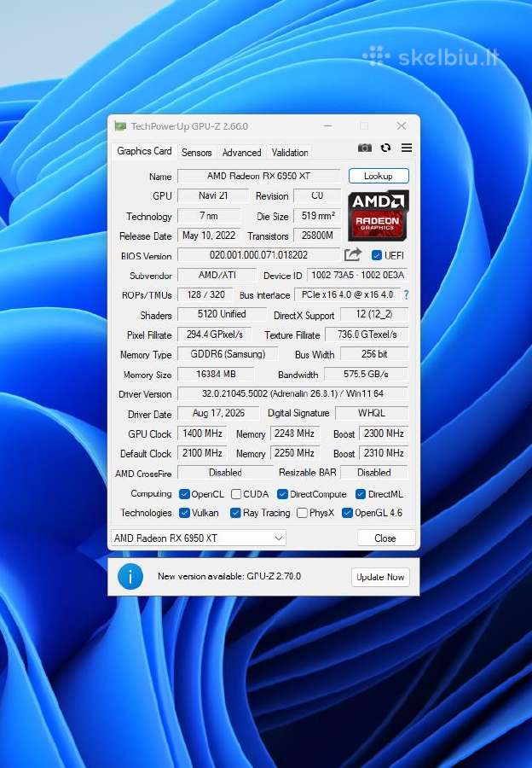The height and width of the screenshot is (768, 532).
Task: Toggle the OpenCL checkbox
Action: tap(184, 494)
